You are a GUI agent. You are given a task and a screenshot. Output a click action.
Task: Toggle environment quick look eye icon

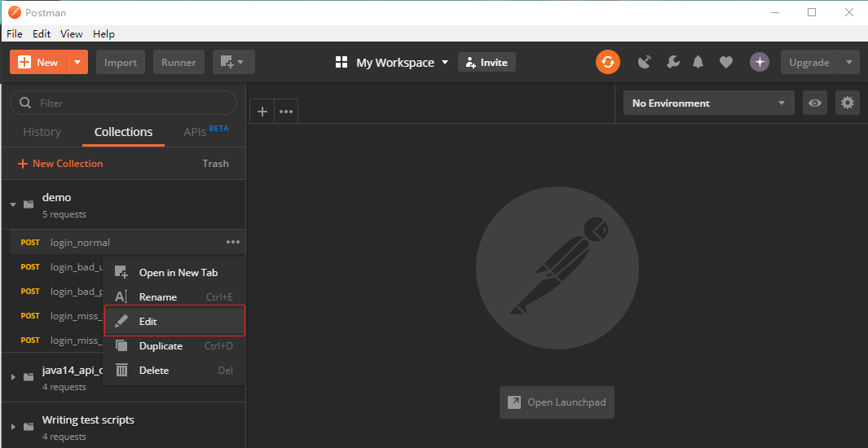click(815, 103)
